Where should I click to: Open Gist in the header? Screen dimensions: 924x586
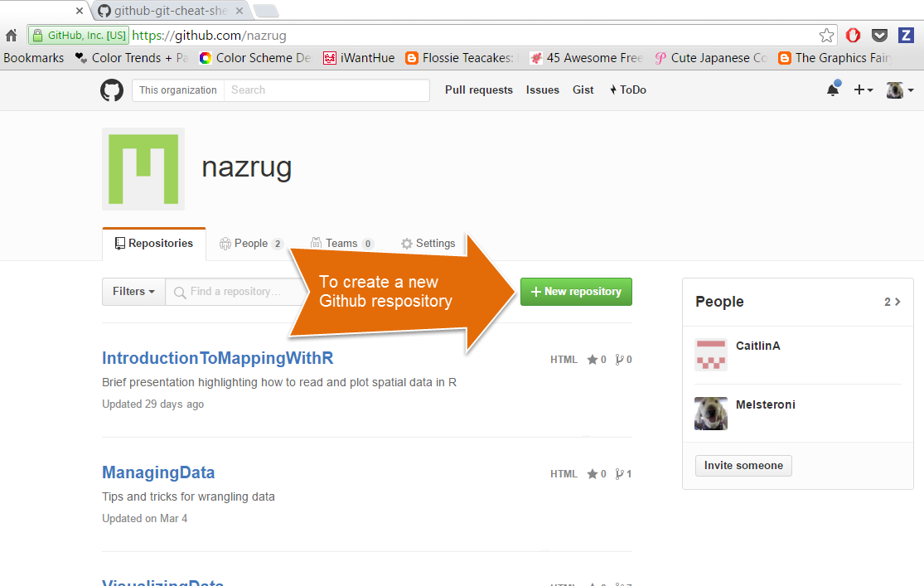tap(583, 90)
